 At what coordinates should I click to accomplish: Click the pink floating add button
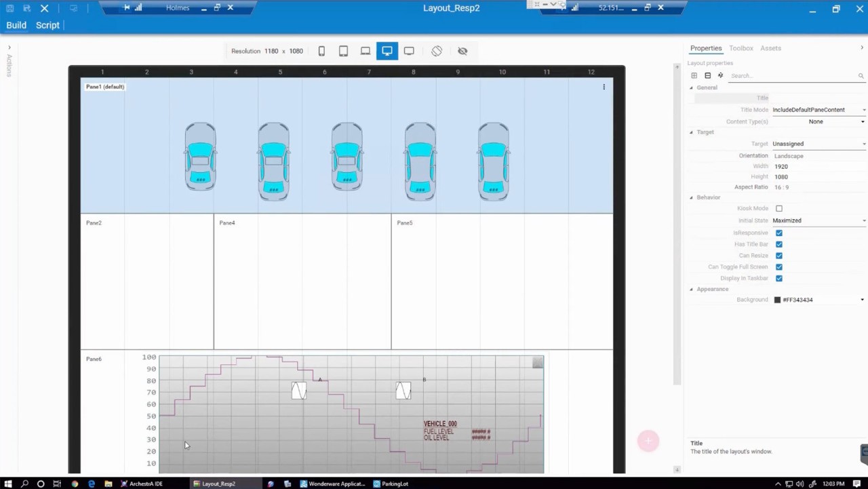click(x=648, y=441)
